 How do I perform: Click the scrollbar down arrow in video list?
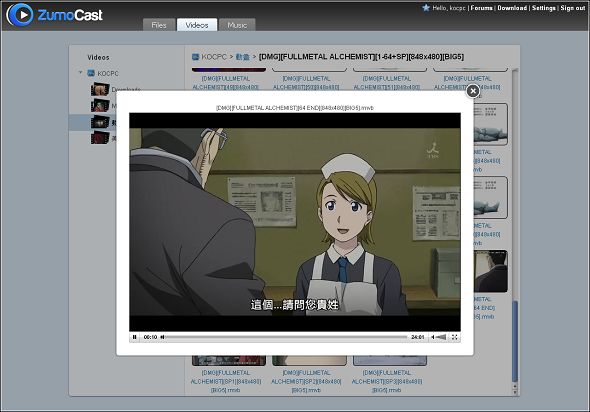coord(515,392)
